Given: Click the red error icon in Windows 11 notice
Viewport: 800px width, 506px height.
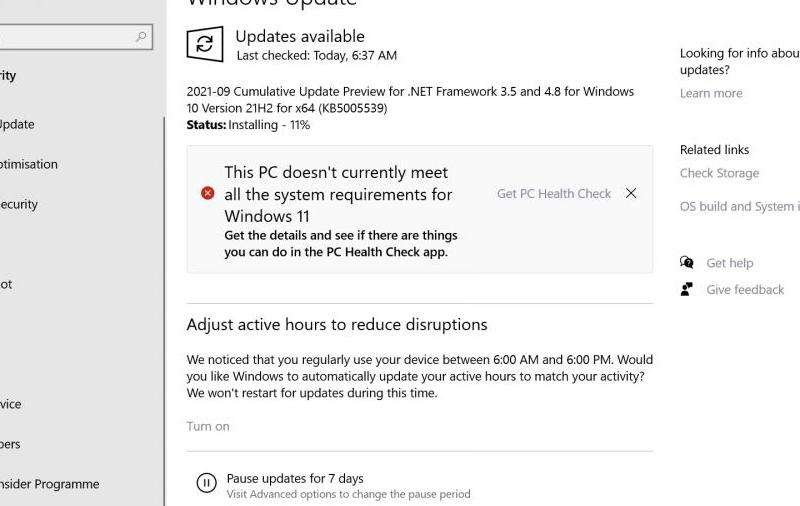Looking at the screenshot, I should point(208,193).
